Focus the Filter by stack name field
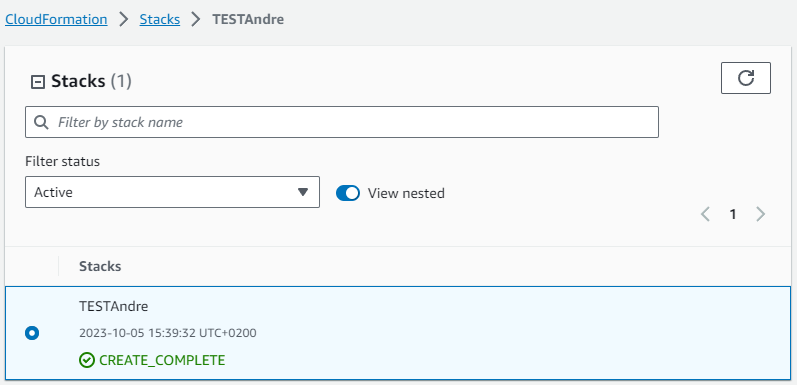Image resolution: width=797 pixels, height=385 pixels. point(342,122)
